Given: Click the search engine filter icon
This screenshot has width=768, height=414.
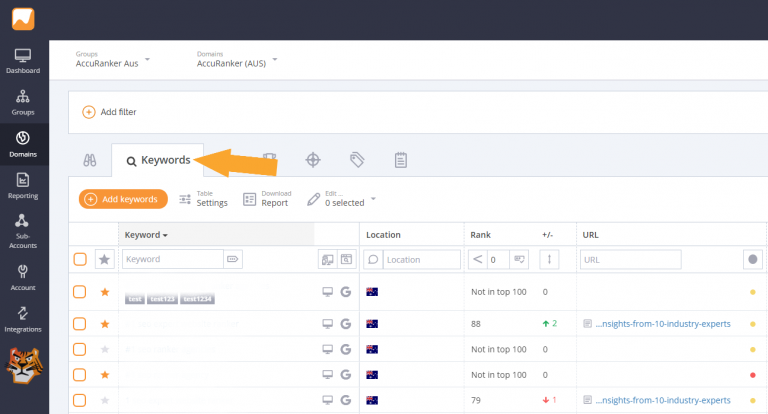Looking at the screenshot, I should click(x=347, y=260).
